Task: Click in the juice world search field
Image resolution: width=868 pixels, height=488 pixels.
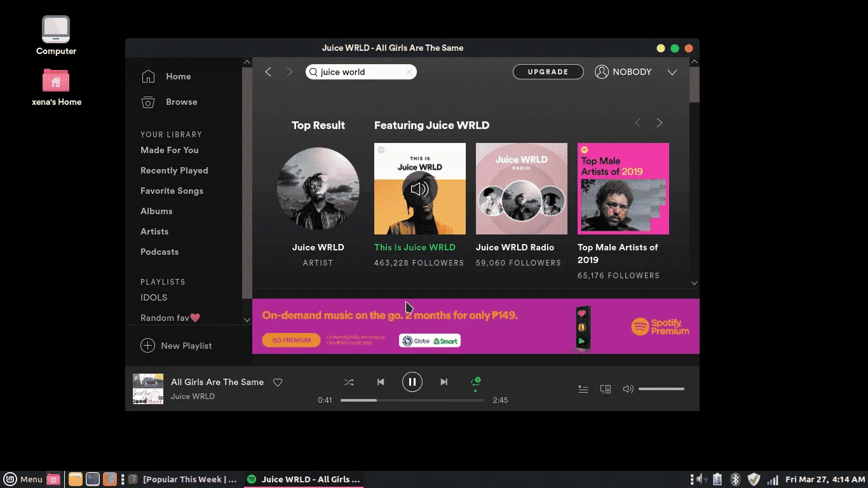Action: tap(361, 72)
